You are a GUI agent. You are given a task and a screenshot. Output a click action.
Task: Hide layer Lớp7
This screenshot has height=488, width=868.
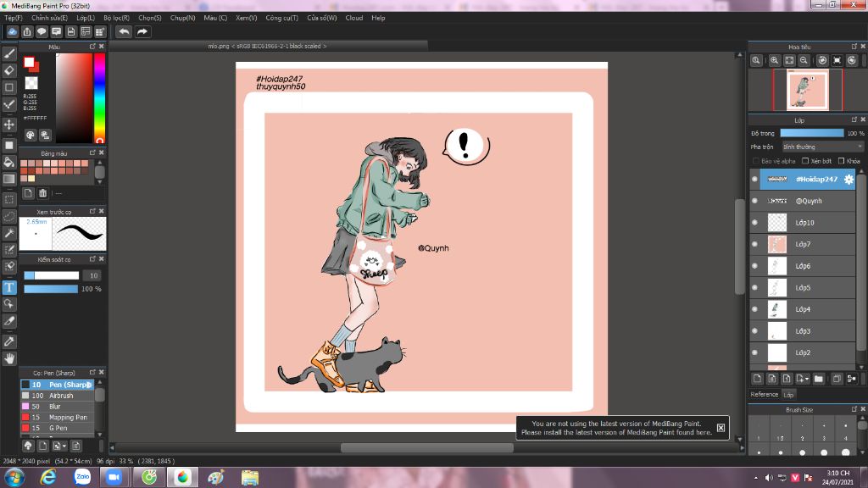point(754,244)
